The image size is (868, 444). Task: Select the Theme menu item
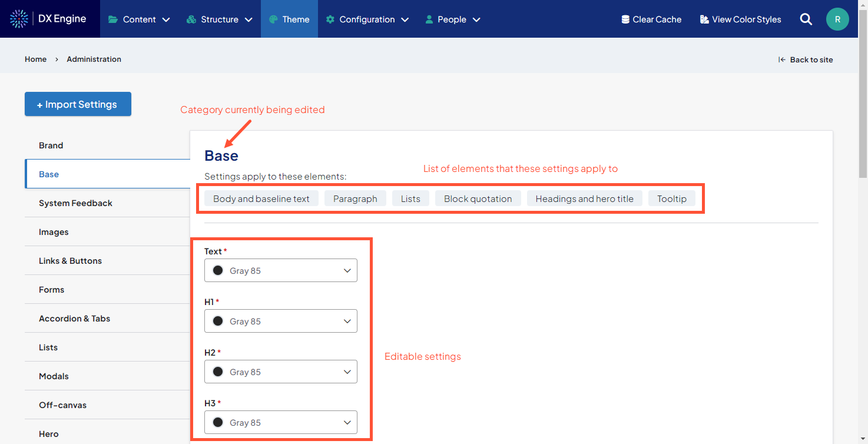289,19
